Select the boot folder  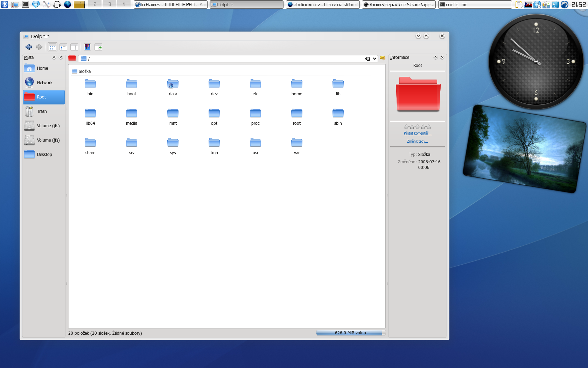[132, 88]
